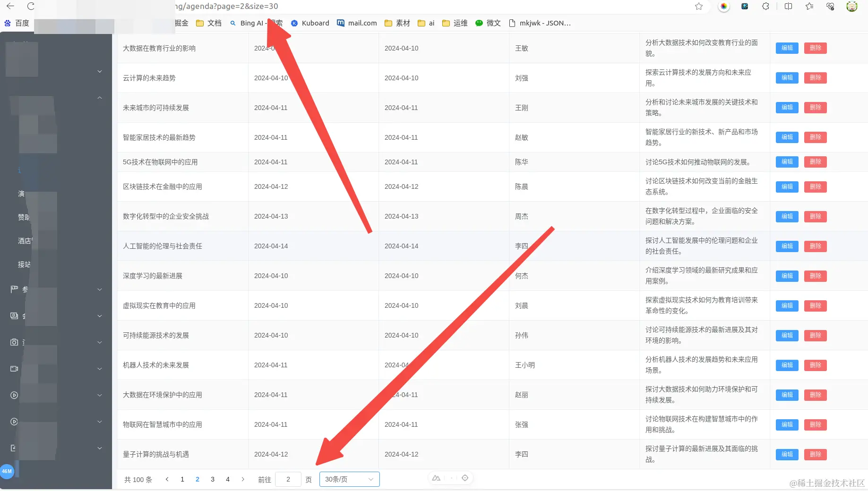Click the 物联网在智慧城市中的应用 title cell
868x491 pixels.
point(163,424)
